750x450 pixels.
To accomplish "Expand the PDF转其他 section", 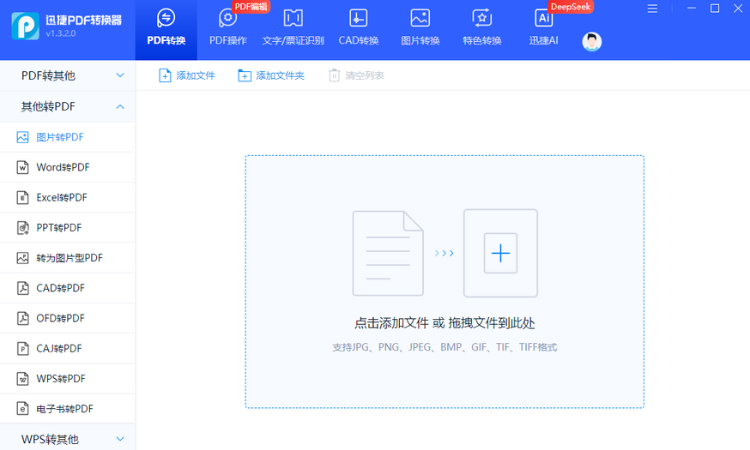I will [67, 75].
